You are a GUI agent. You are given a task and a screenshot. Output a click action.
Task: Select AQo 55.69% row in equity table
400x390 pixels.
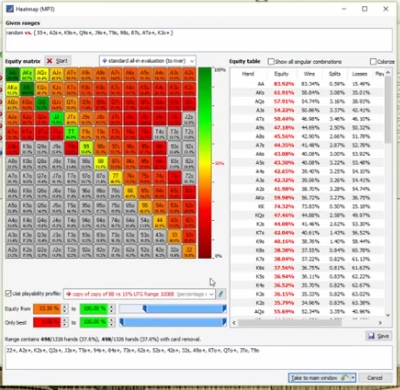point(307,312)
